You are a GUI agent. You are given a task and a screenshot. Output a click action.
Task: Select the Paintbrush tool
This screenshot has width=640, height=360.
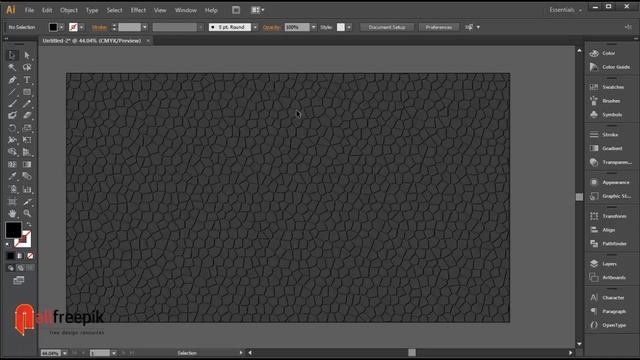click(x=12, y=104)
